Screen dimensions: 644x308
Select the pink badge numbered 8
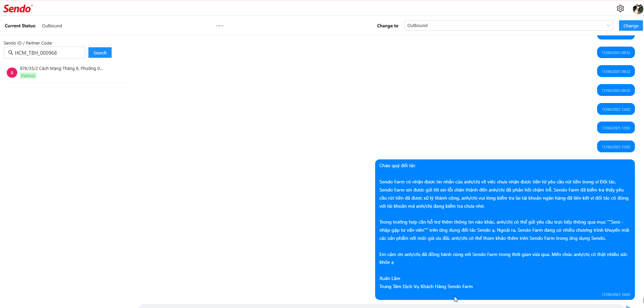(x=12, y=73)
